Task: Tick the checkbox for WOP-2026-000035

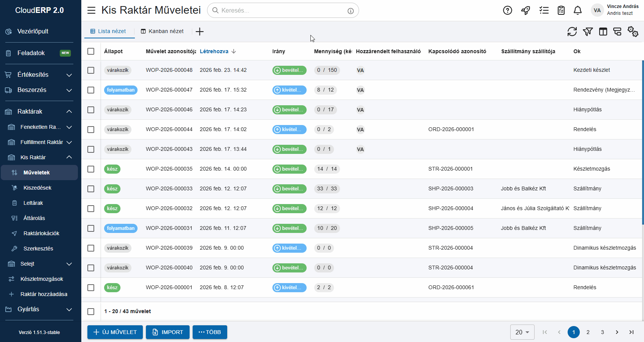Action: pyautogui.click(x=91, y=169)
